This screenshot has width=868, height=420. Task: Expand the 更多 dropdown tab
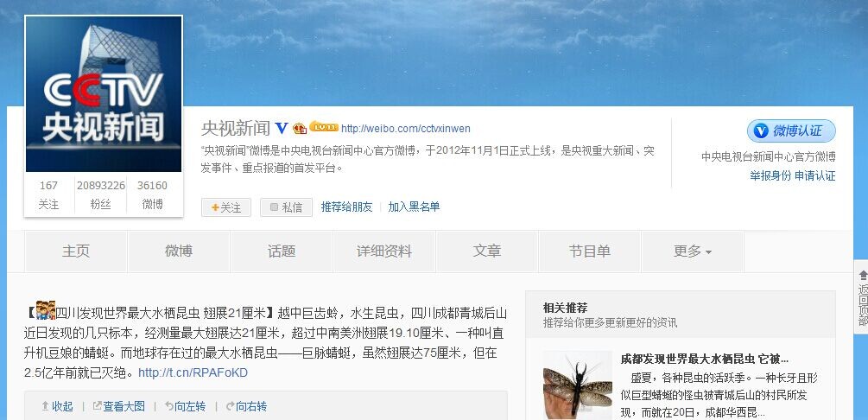point(692,251)
